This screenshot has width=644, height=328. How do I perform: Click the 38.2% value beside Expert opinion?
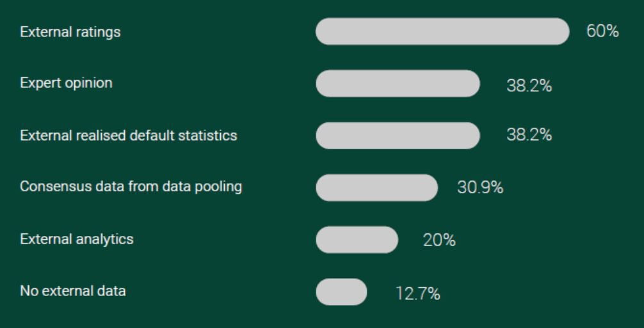point(529,86)
